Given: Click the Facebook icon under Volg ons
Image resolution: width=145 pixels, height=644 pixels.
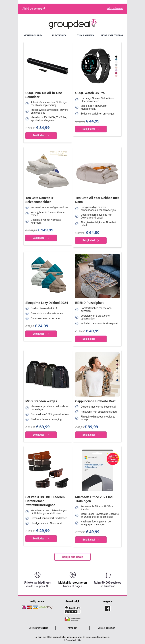Looking at the screenshot, I should (107, 609).
